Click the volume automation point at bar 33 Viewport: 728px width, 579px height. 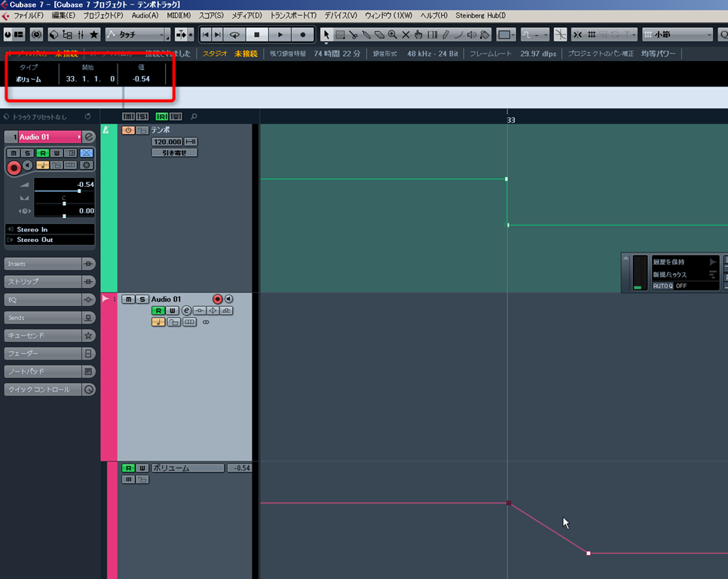[x=509, y=503]
